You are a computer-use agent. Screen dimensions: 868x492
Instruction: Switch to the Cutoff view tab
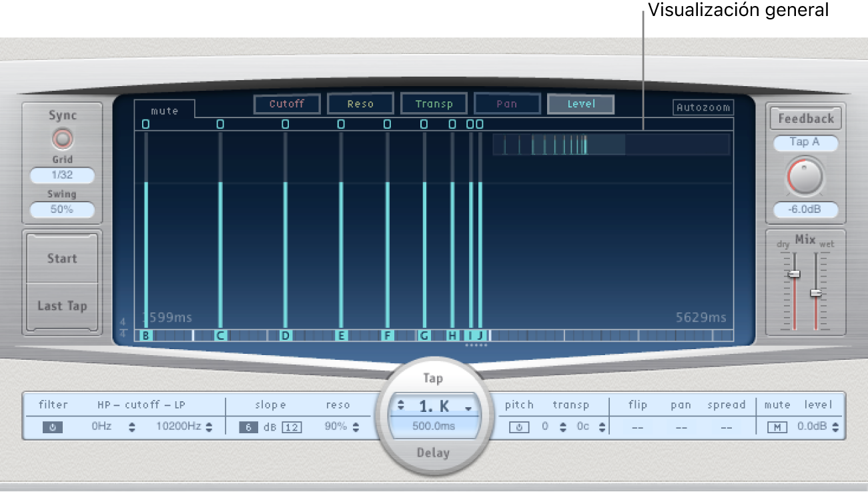pos(287,104)
